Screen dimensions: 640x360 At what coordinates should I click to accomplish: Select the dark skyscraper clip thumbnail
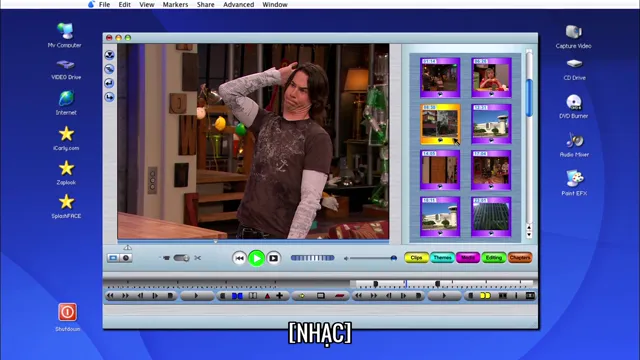(x=491, y=217)
